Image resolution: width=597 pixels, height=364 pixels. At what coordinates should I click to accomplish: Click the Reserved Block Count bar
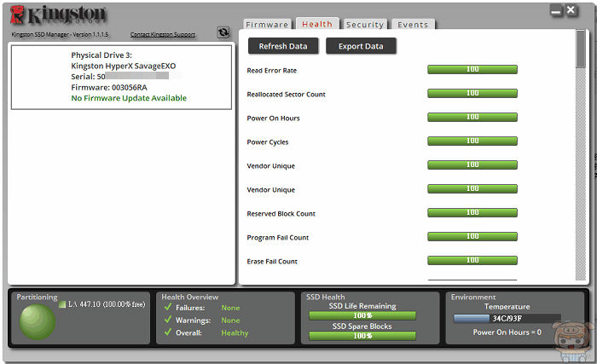point(472,212)
